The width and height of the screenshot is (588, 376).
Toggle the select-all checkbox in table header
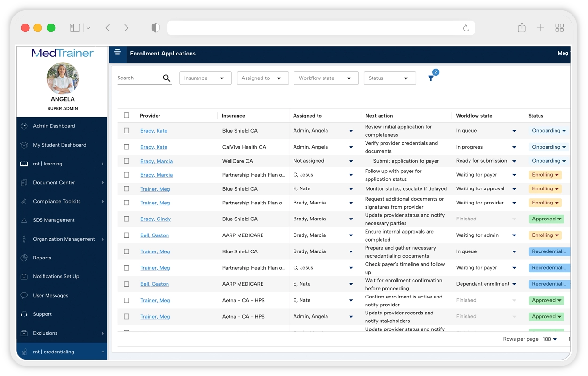coord(127,115)
